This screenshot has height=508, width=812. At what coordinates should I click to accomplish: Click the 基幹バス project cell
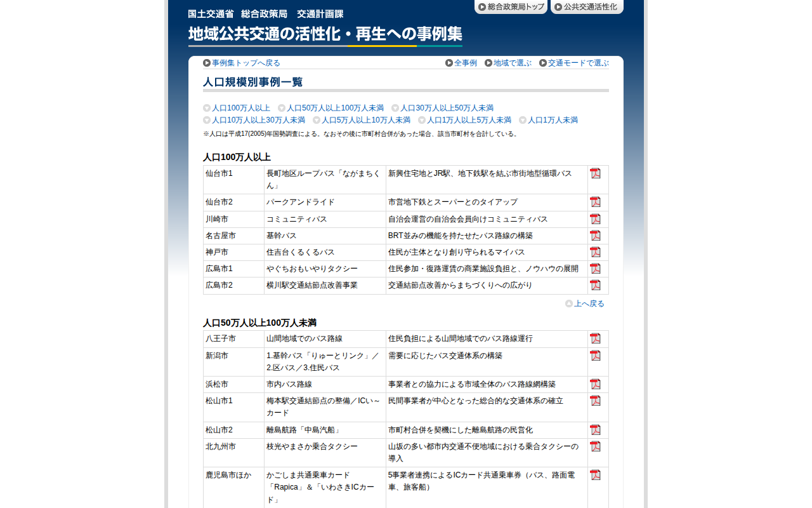pyautogui.click(x=325, y=236)
